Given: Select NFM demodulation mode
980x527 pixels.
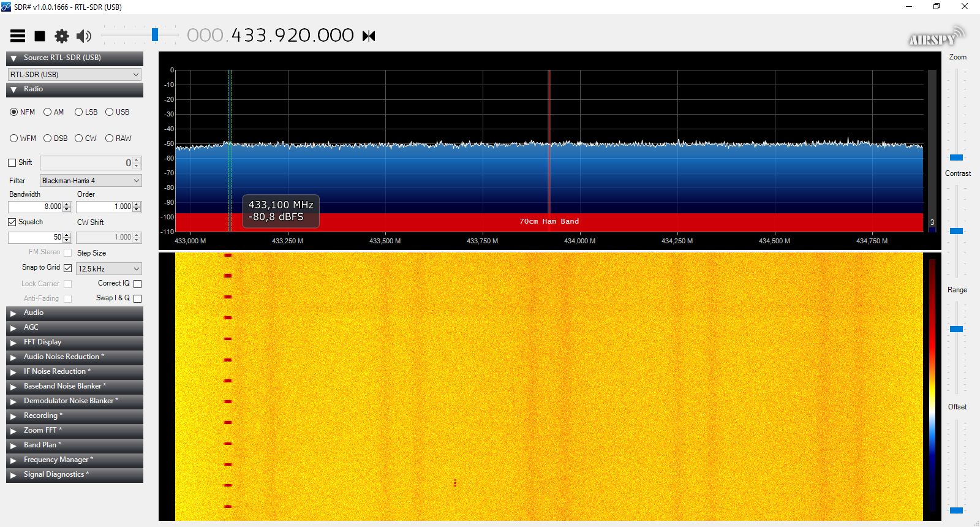Looking at the screenshot, I should 22,112.
